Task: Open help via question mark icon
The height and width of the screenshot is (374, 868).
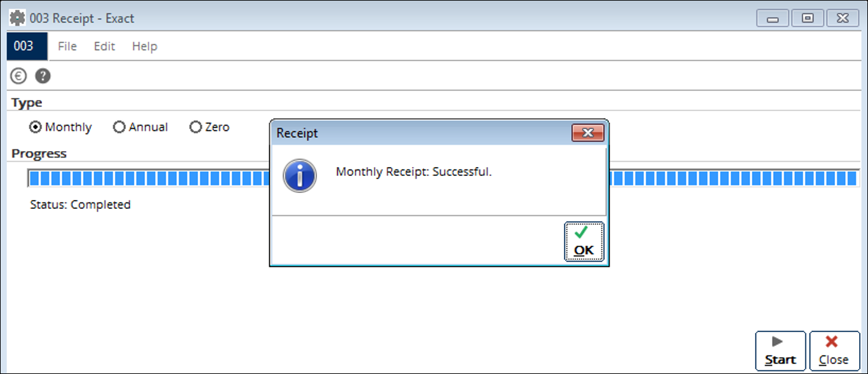Action: click(43, 76)
